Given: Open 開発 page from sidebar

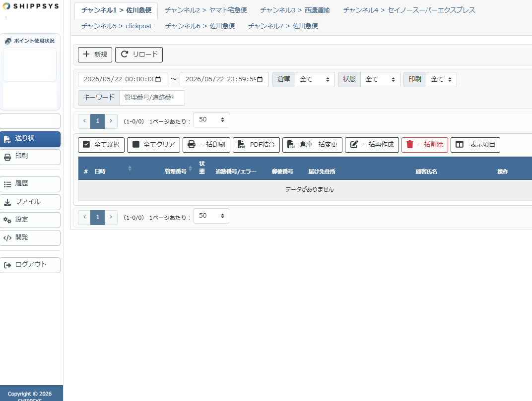Looking at the screenshot, I should click(x=30, y=238).
